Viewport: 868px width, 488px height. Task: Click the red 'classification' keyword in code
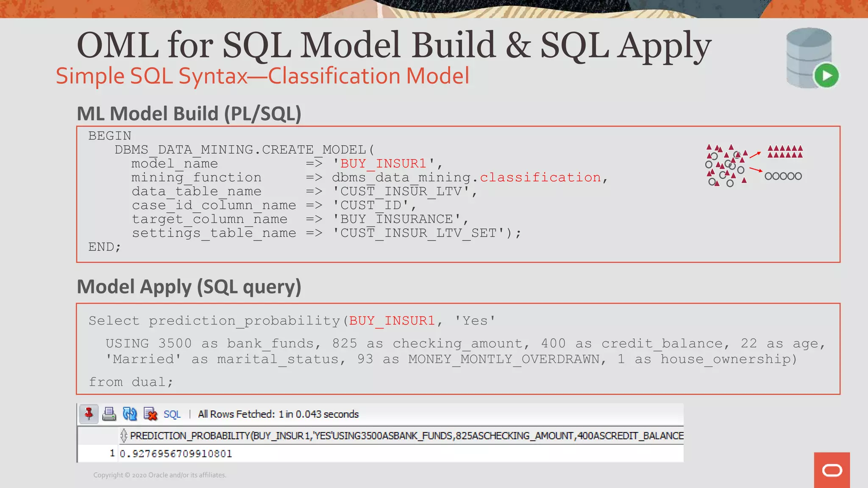[540, 177]
